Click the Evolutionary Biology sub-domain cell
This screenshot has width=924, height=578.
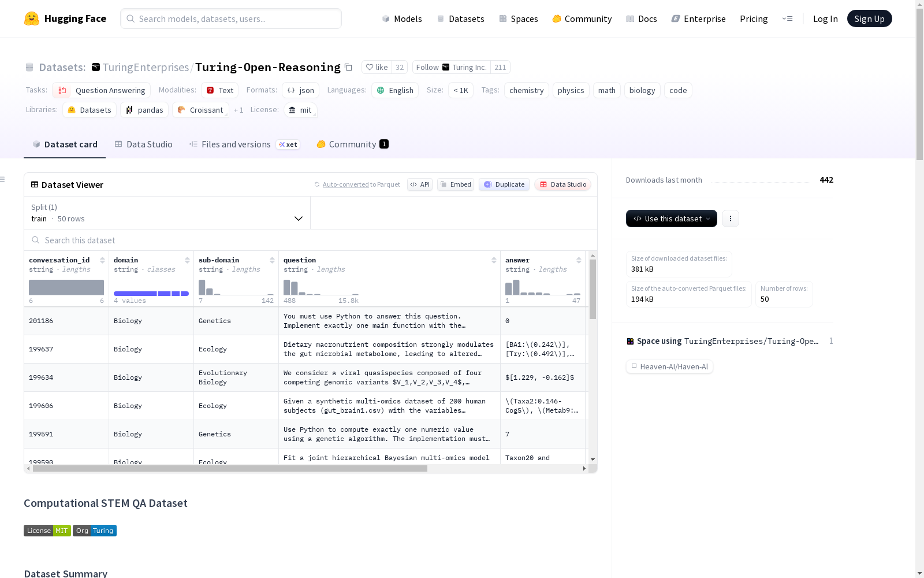point(236,377)
